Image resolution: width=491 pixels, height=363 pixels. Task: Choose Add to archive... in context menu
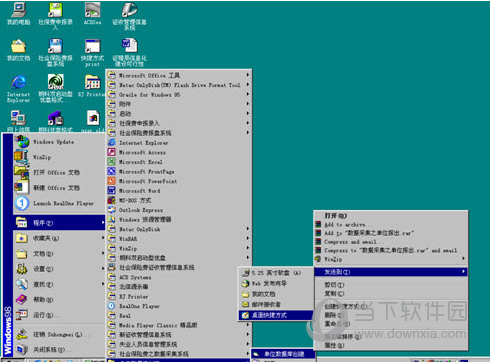391,224
